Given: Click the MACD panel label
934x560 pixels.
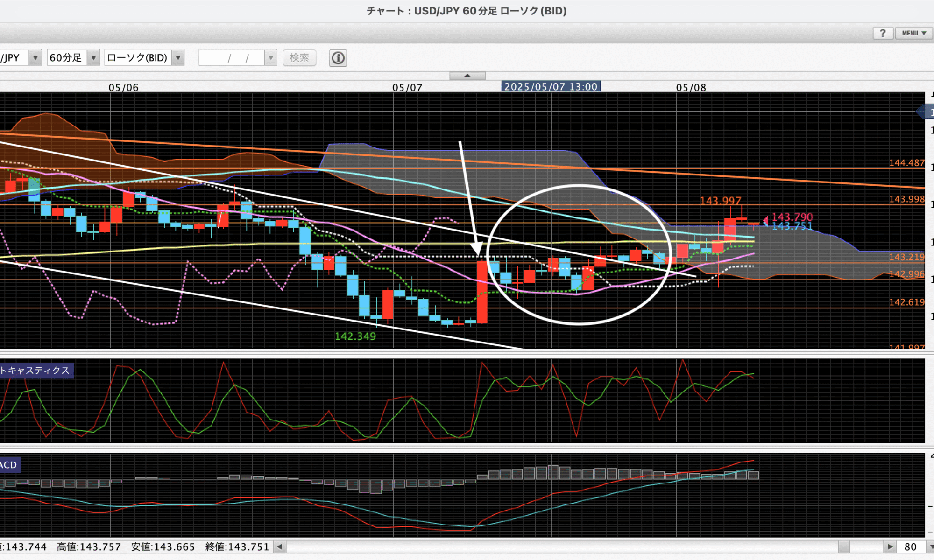Looking at the screenshot, I should [9, 465].
